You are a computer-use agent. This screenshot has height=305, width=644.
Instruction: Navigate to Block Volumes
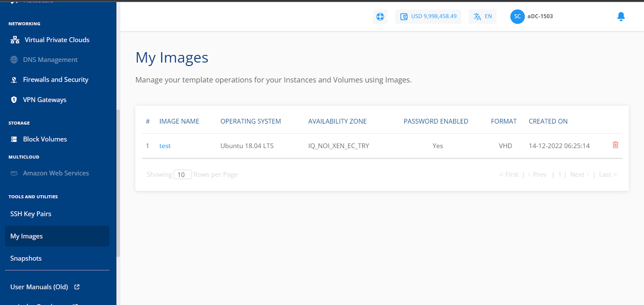click(x=45, y=139)
